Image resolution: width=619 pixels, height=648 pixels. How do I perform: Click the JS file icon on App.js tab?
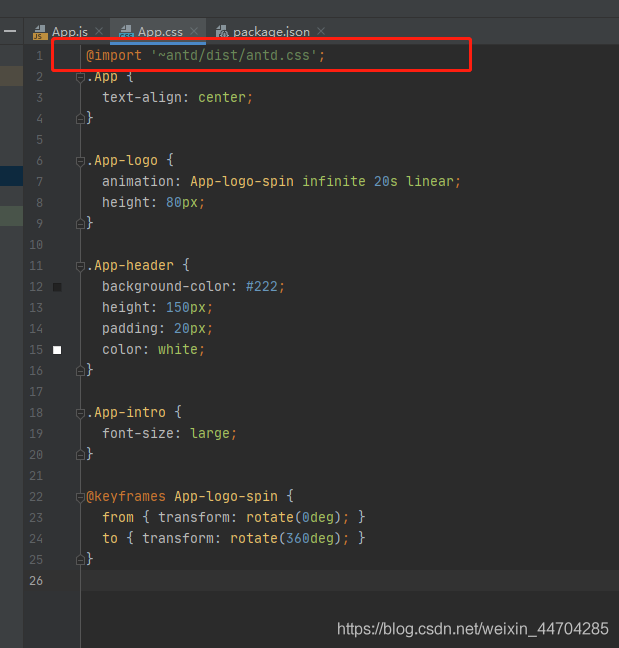[40, 32]
